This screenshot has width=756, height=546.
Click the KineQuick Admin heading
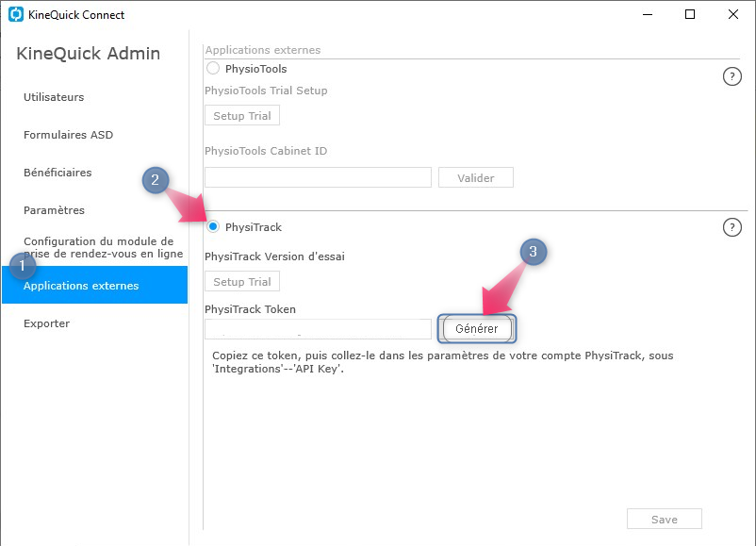point(89,53)
